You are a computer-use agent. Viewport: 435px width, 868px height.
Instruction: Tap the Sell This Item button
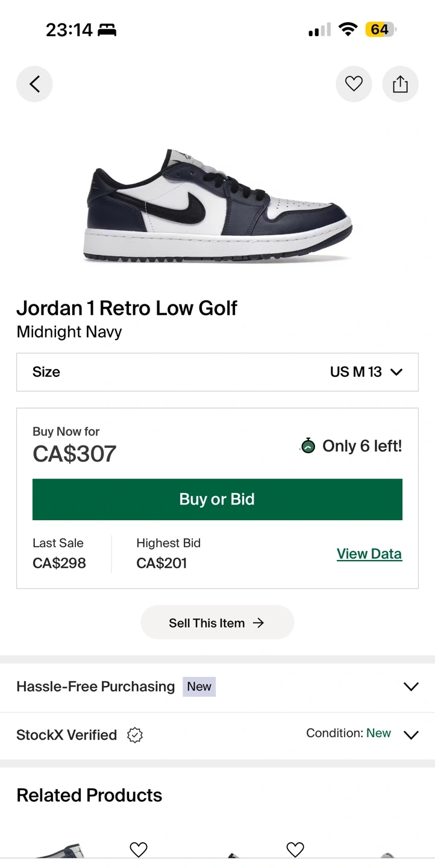217,623
